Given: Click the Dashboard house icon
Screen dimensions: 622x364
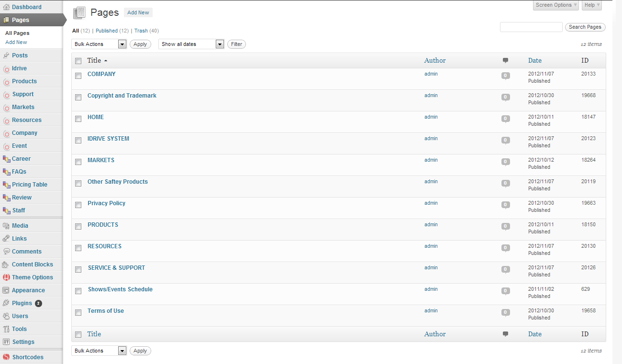Looking at the screenshot, I should pyautogui.click(x=6, y=7).
